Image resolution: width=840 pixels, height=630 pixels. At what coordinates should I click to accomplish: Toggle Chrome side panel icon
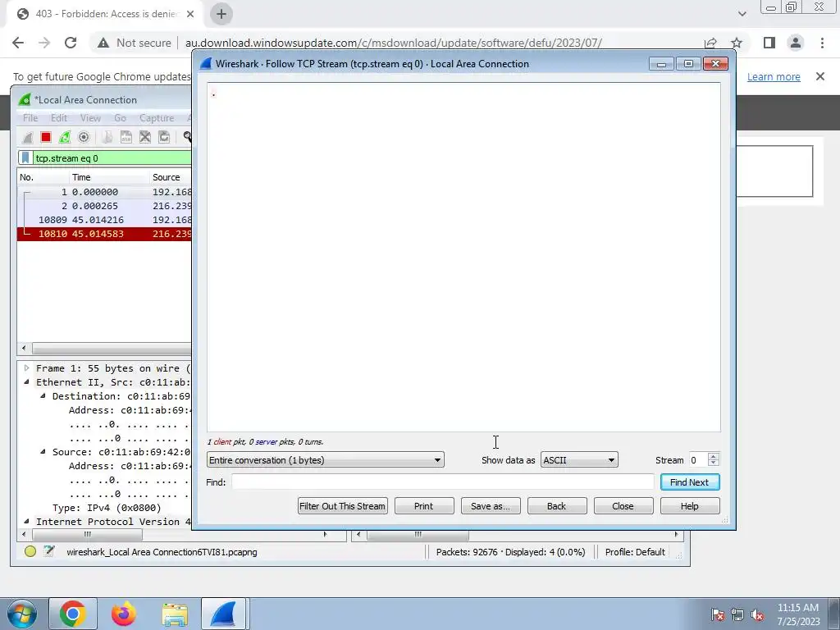tap(769, 43)
